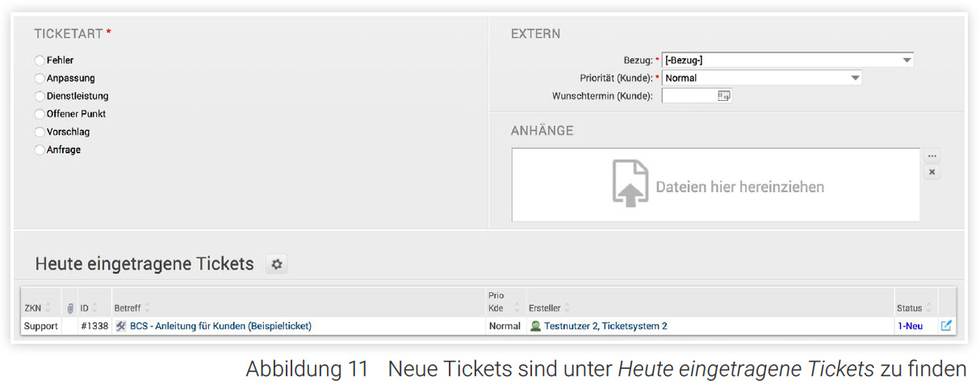Click the tools icon before BCS ticket subject

pos(121,326)
